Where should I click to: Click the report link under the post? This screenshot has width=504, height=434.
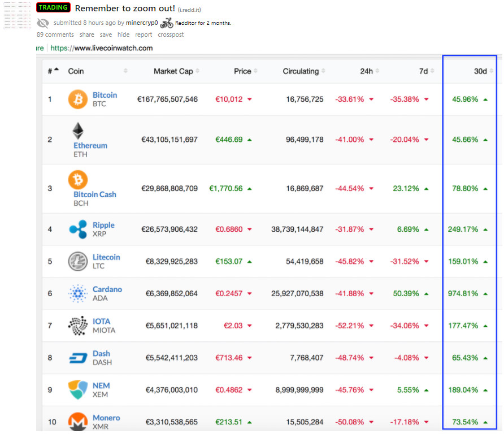(144, 34)
